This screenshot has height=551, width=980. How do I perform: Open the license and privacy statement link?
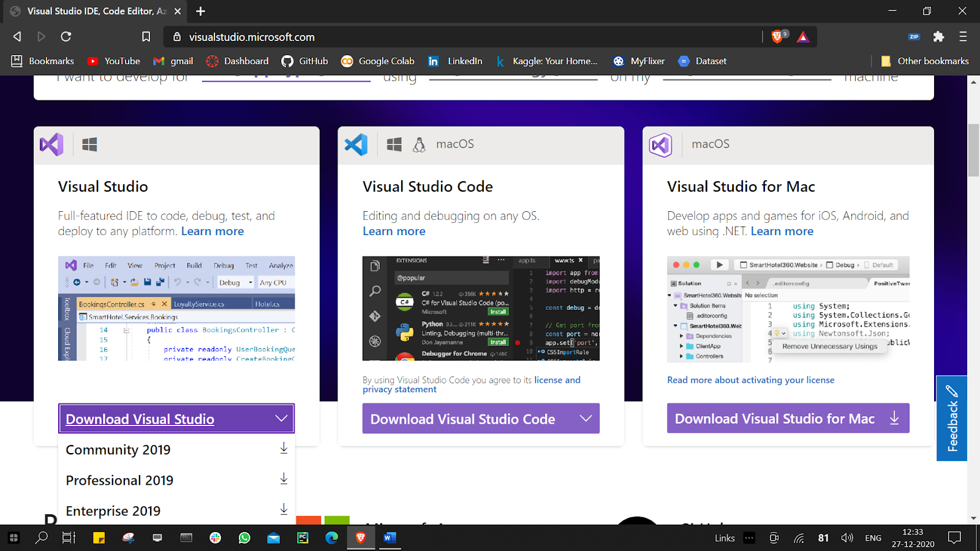[472, 384]
